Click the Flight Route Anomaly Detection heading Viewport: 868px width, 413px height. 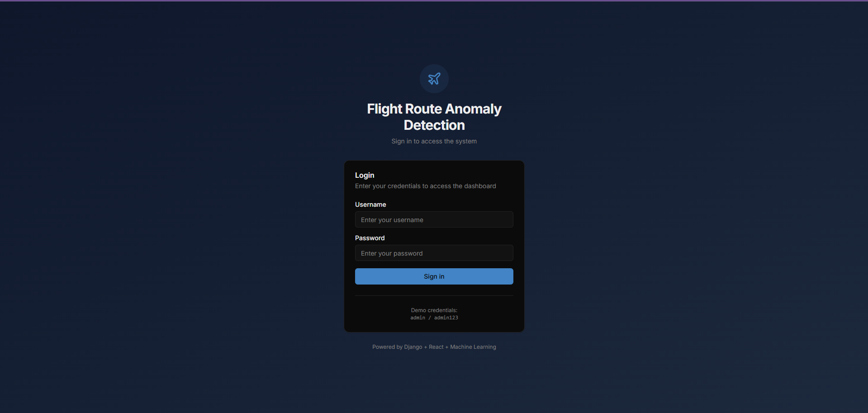pyautogui.click(x=434, y=117)
